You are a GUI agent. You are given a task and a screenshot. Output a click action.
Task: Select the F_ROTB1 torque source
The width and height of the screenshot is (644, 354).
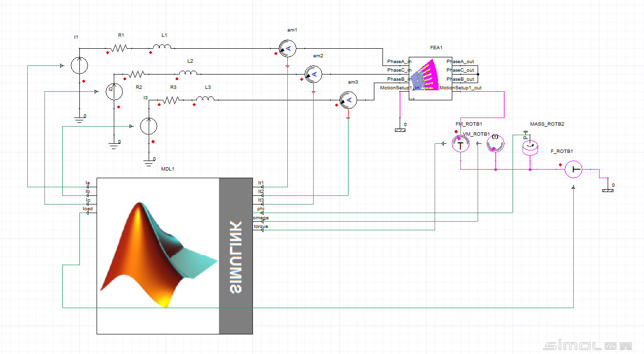[573, 169]
